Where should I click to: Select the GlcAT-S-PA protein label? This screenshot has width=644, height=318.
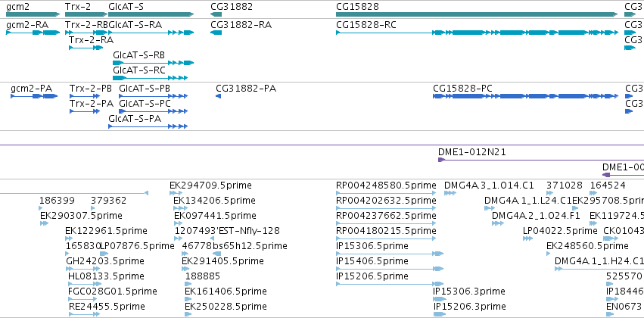[x=135, y=118]
